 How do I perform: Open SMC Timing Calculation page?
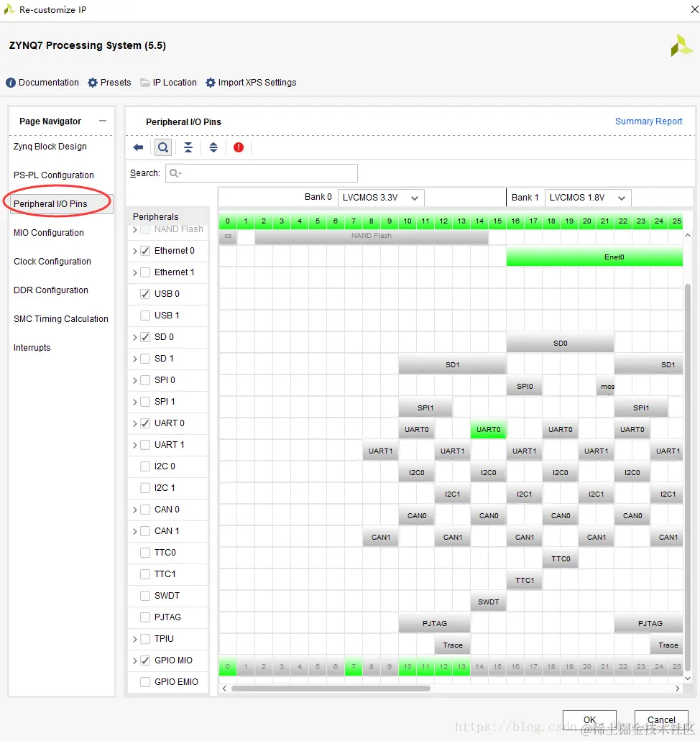tap(61, 319)
